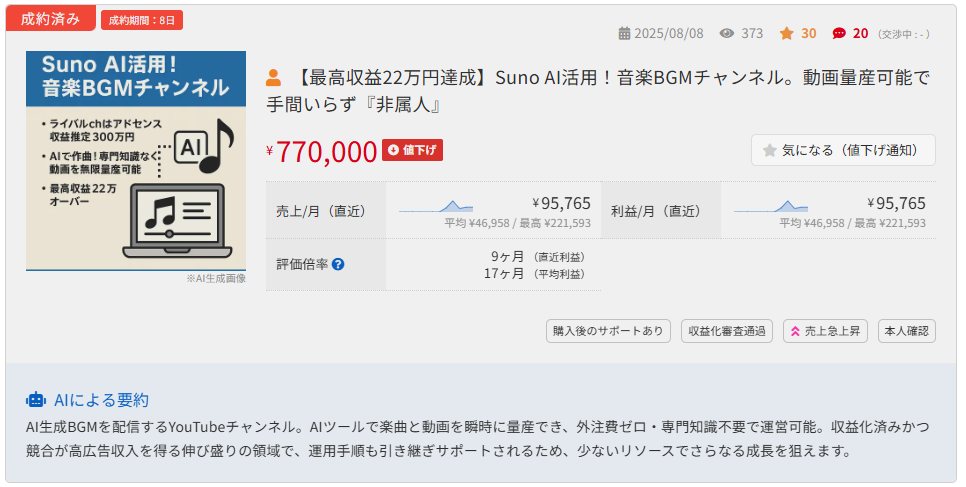Click the robot icon beside AIによる要約
This screenshot has height=487, width=966.
click(x=36, y=400)
